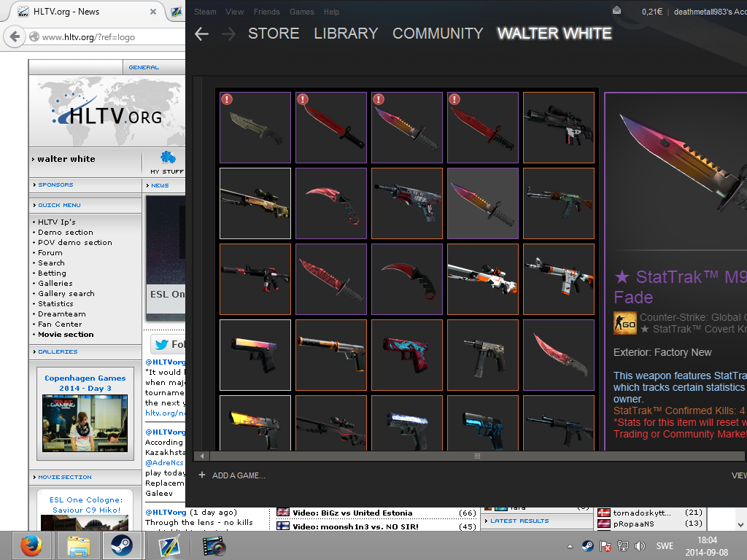This screenshot has width=747, height=560.
Task: Open Firefox from the taskbar
Action: [x=31, y=545]
